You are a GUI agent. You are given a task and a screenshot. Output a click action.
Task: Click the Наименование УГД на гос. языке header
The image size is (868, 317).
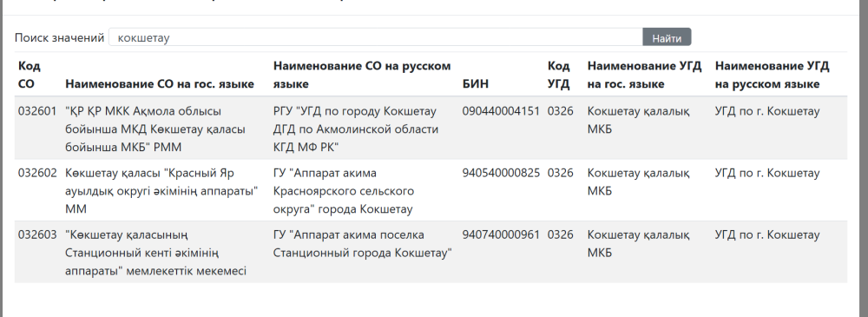[x=644, y=75]
